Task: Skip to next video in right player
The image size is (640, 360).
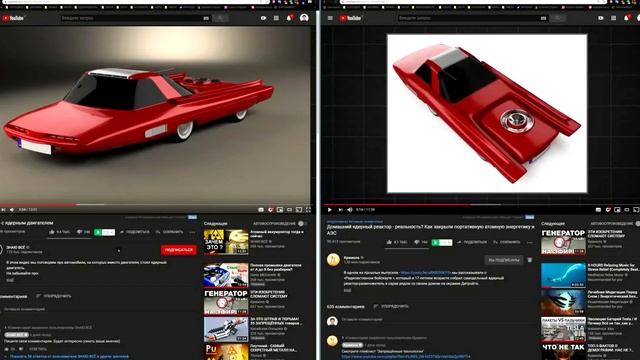Action: [340, 210]
